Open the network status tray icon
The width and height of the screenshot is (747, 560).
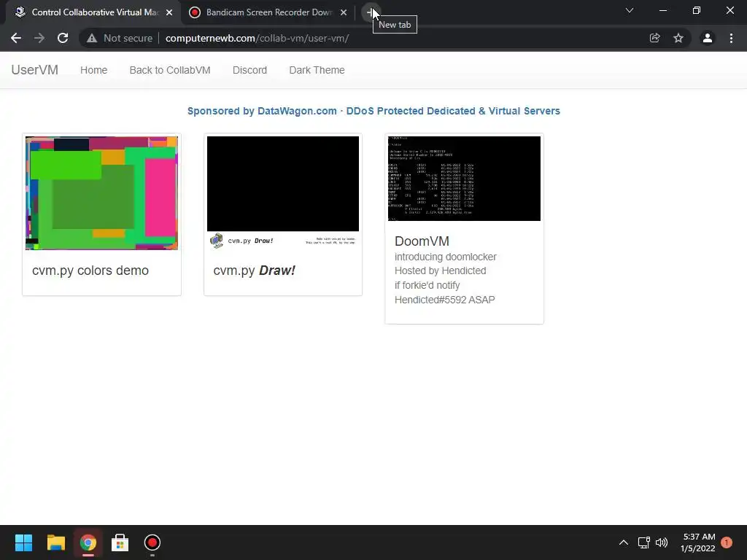tap(643, 542)
